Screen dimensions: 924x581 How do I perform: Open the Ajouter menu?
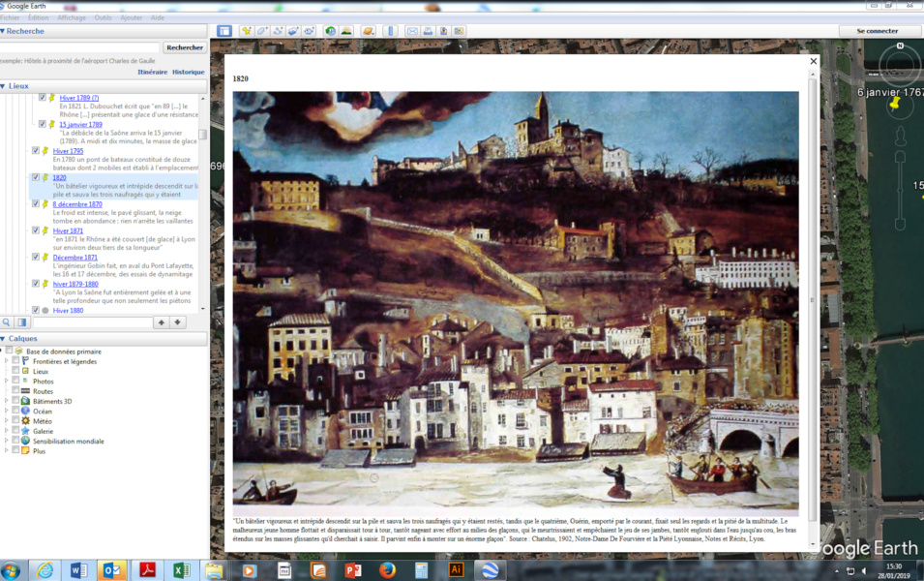coord(132,17)
